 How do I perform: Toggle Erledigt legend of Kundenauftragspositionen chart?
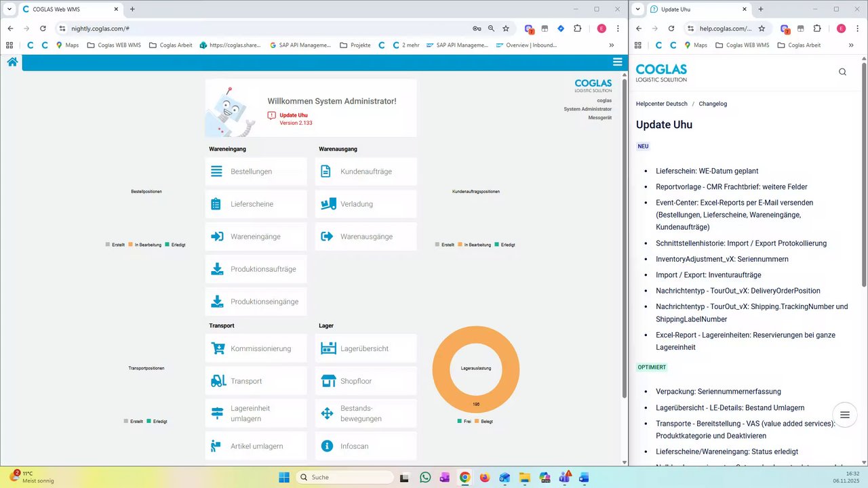505,245
